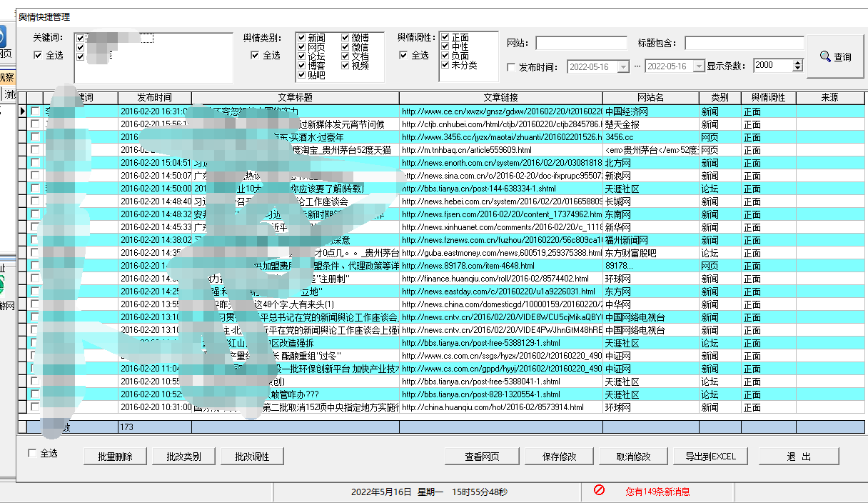Enable the 发布时间 date filter checkbox

tap(511, 67)
